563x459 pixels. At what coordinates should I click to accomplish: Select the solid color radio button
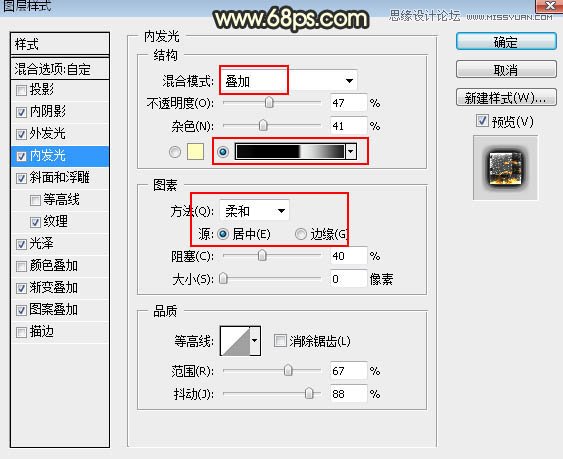click(175, 152)
